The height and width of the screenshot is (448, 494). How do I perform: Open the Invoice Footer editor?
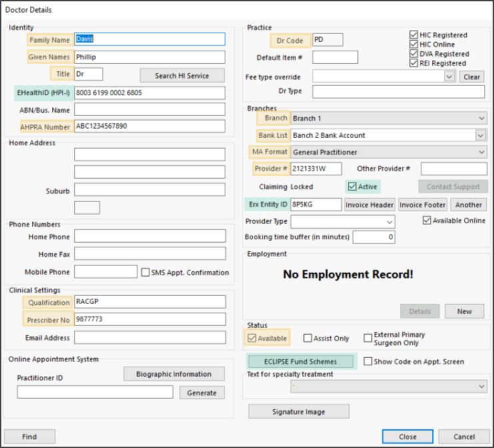pyautogui.click(x=422, y=205)
